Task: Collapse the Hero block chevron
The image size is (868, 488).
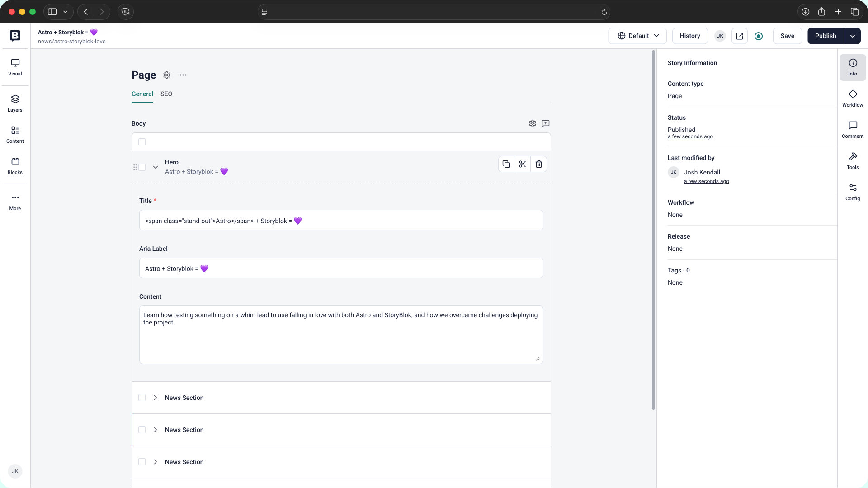Action: (156, 167)
